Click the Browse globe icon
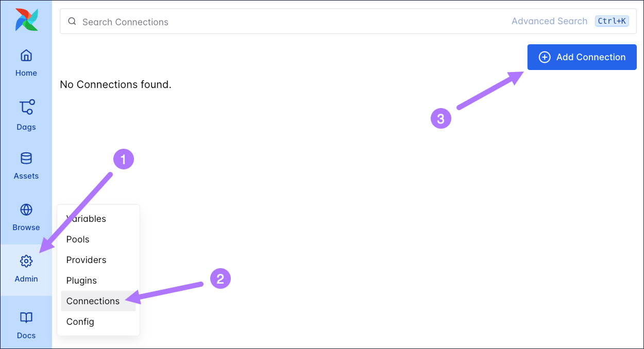Viewport: 644px width, 349px height. click(x=26, y=210)
